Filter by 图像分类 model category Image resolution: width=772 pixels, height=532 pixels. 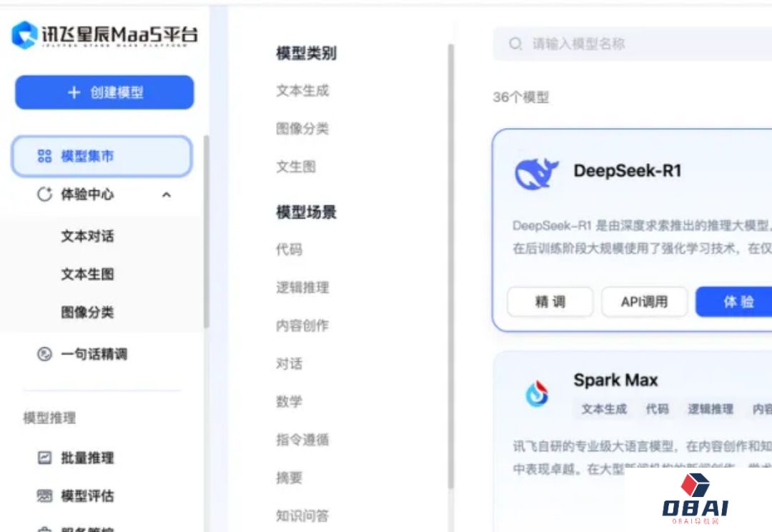click(x=302, y=129)
